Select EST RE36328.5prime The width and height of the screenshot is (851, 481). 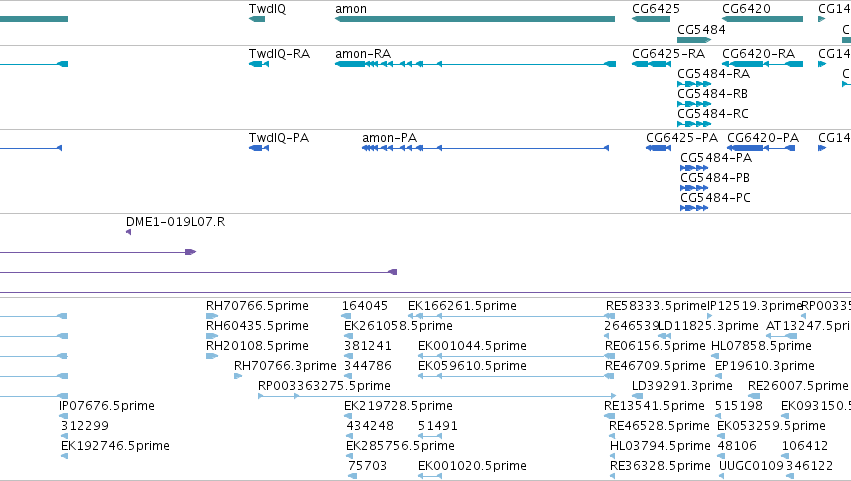(660, 466)
